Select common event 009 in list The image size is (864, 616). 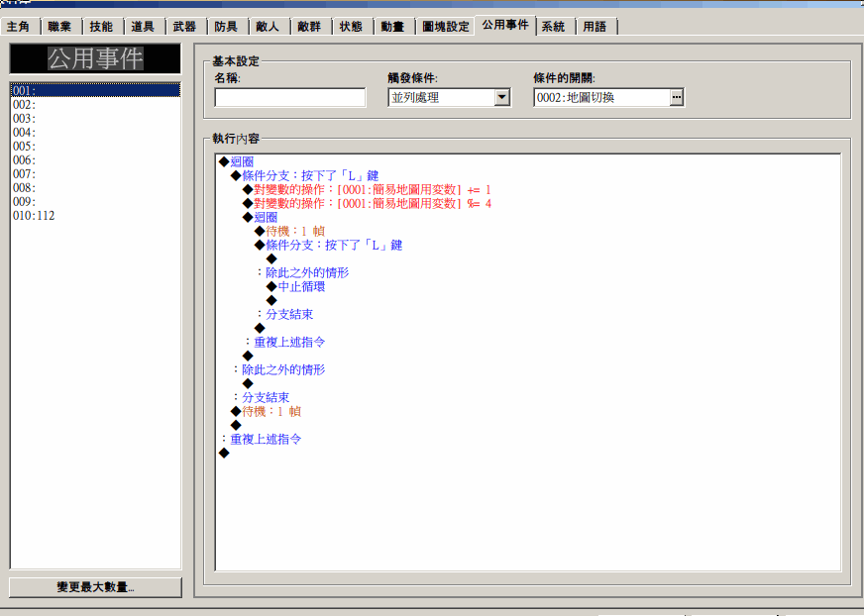pyautogui.click(x=95, y=202)
